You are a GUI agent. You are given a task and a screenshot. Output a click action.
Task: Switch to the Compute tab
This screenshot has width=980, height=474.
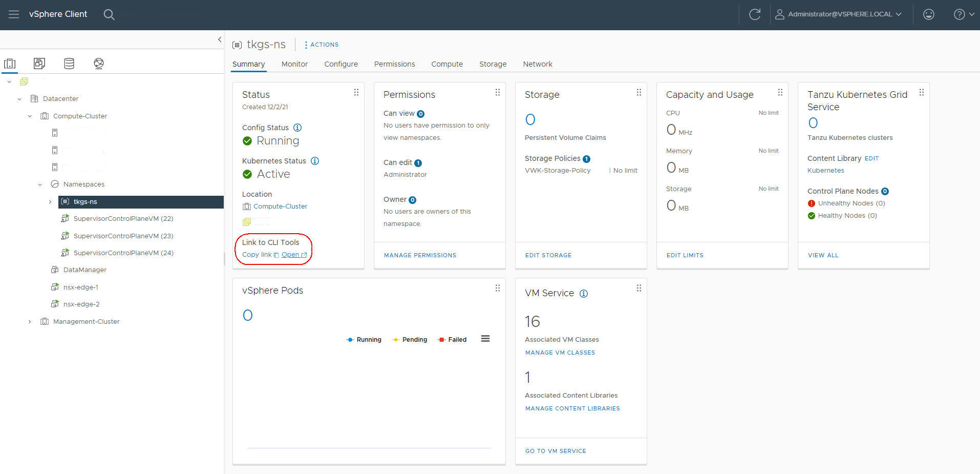(447, 64)
